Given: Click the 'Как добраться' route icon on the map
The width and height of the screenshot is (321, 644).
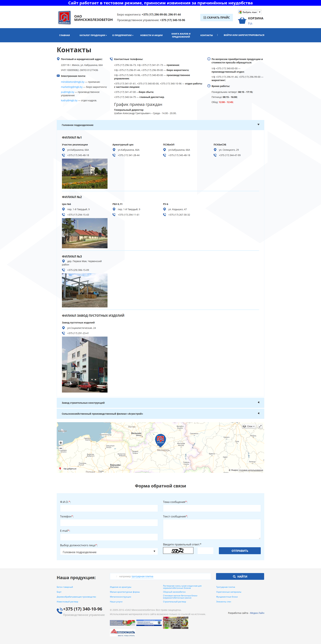Looking at the screenshot, I should pyautogui.click(x=60, y=469).
